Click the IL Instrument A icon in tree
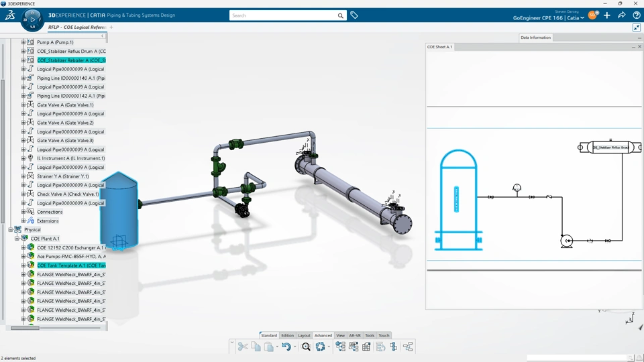This screenshot has width=644, height=362. point(30,158)
